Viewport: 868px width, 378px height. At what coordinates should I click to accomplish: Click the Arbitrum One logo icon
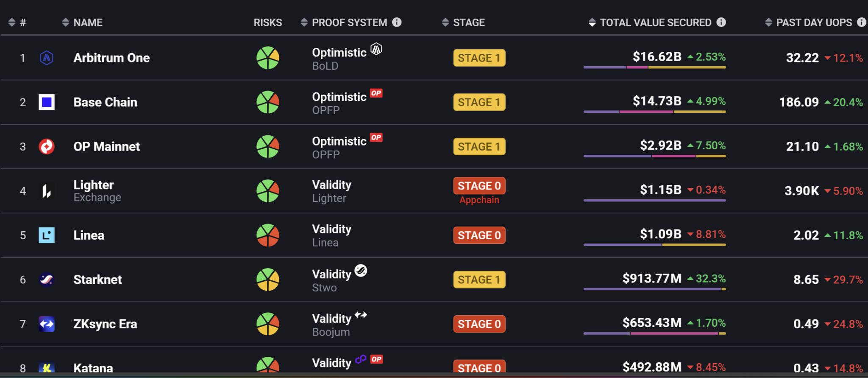(47, 58)
